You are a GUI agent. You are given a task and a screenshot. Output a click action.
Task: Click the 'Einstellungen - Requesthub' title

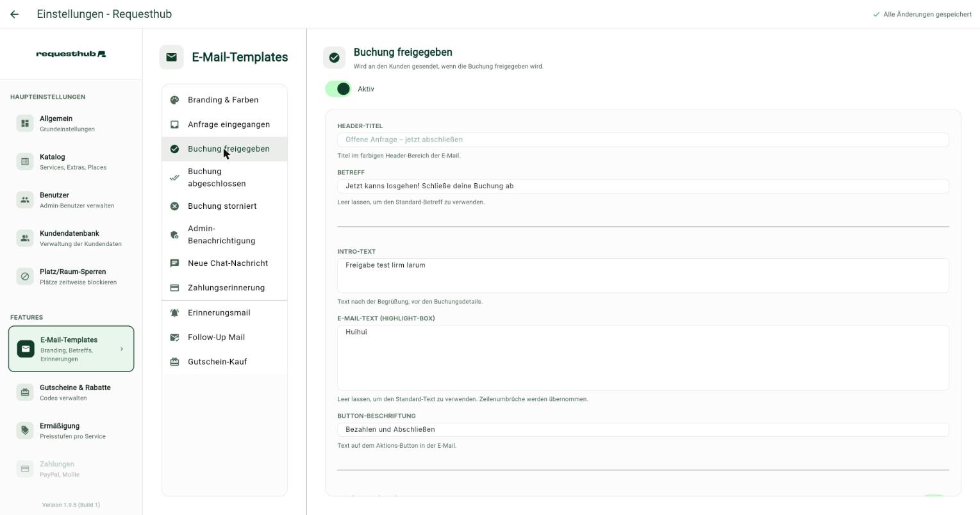[104, 14]
